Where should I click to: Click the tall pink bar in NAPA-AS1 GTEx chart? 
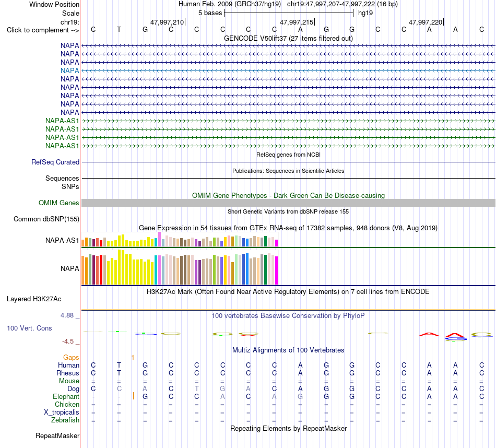tap(159, 239)
